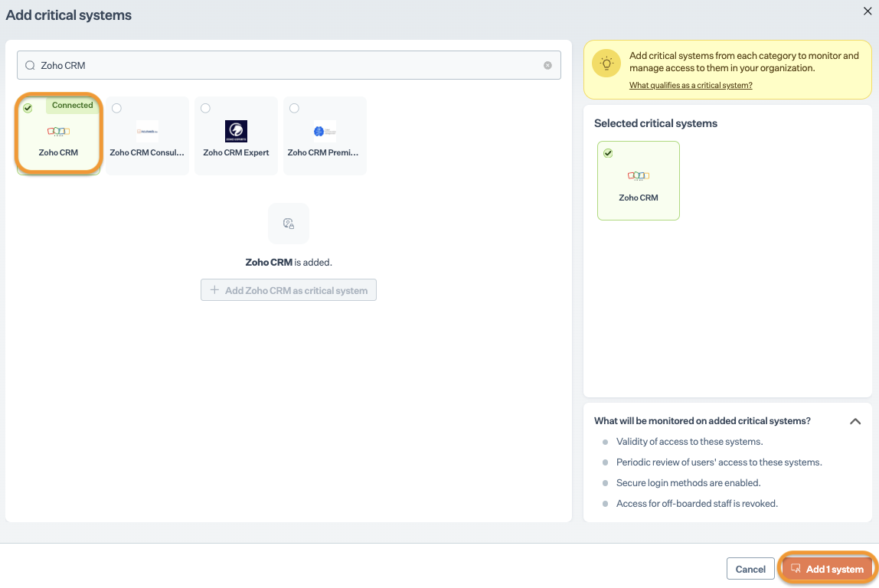Click the search magnifier icon

(31, 66)
